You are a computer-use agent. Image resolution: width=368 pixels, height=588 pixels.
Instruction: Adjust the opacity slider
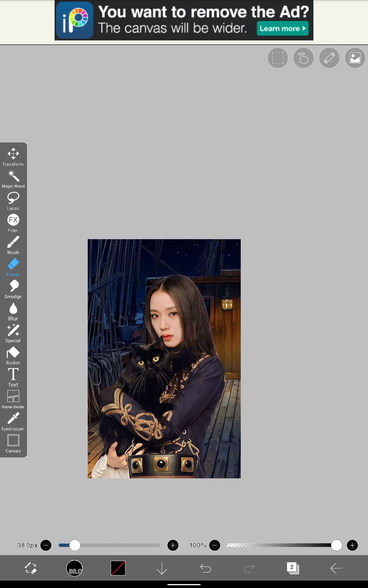point(284,545)
